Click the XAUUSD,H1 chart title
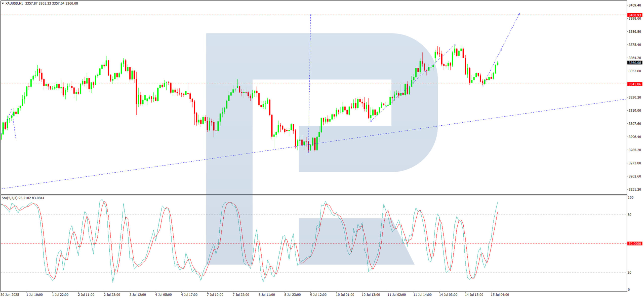 click(14, 4)
